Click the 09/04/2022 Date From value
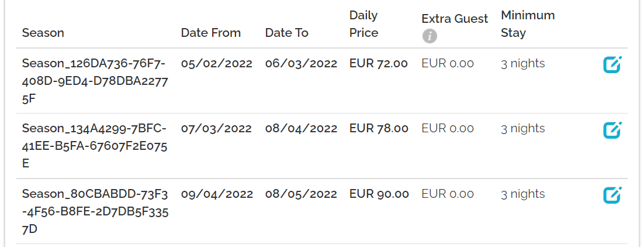Image resolution: width=644 pixels, height=247 pixels. point(217,194)
